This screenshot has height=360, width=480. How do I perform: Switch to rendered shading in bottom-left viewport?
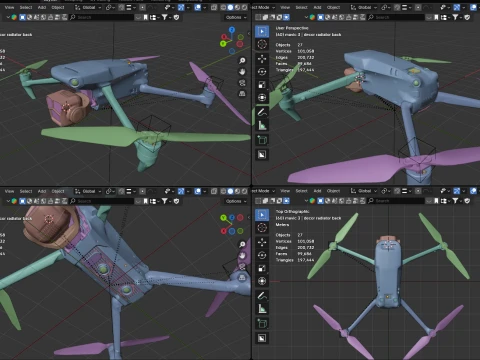click(244, 191)
